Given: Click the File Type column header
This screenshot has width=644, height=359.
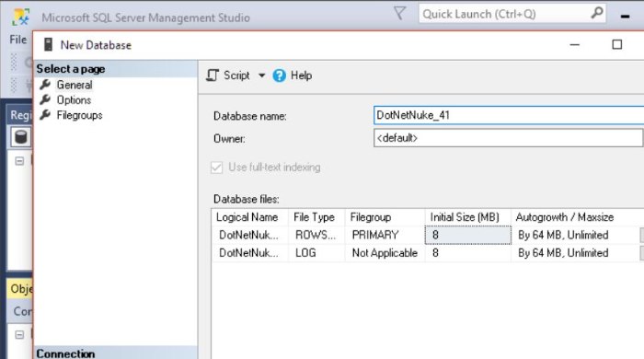Looking at the screenshot, I should point(316,217).
